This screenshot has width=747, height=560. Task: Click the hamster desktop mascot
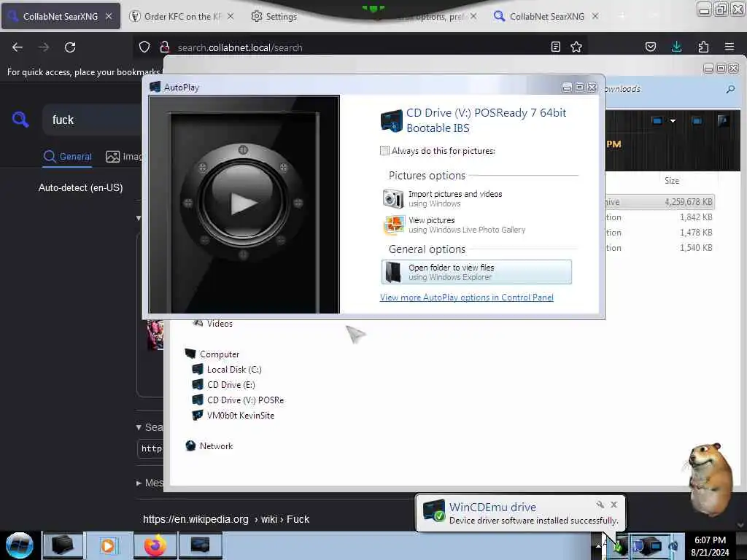710,478
